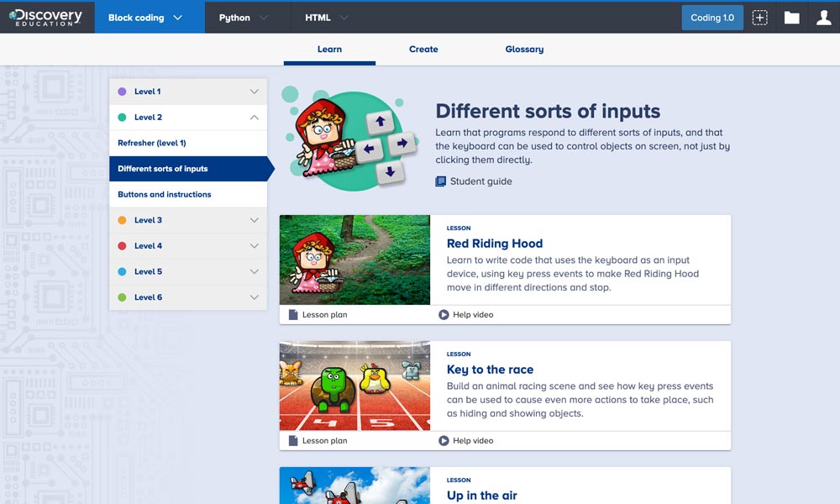Click the Level 4 label
The image size is (840, 504).
click(149, 246)
